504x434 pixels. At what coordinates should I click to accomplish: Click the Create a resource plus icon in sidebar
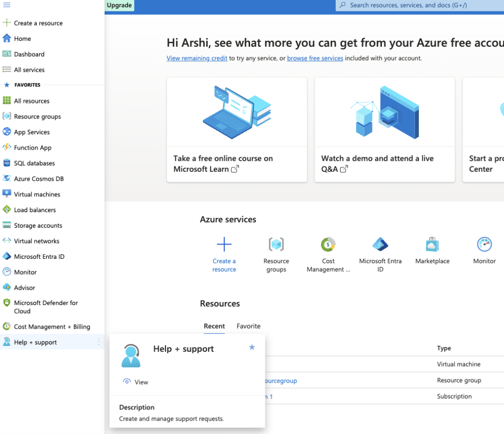(7, 23)
